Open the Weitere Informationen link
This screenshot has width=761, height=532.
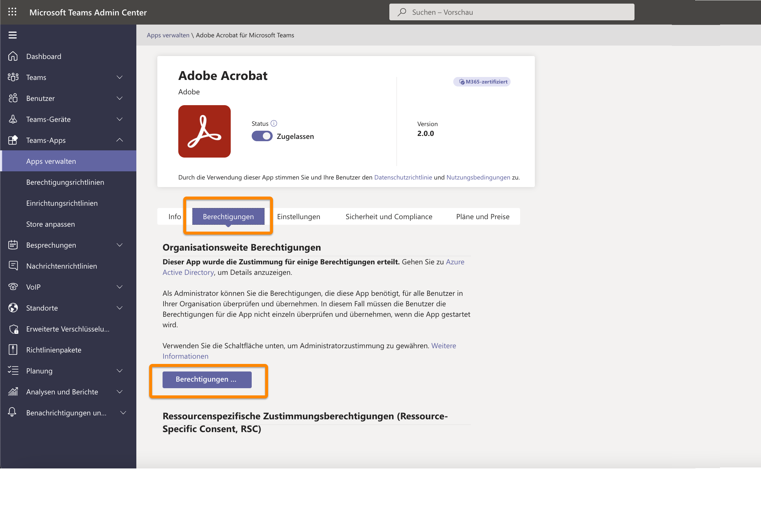[309, 351]
